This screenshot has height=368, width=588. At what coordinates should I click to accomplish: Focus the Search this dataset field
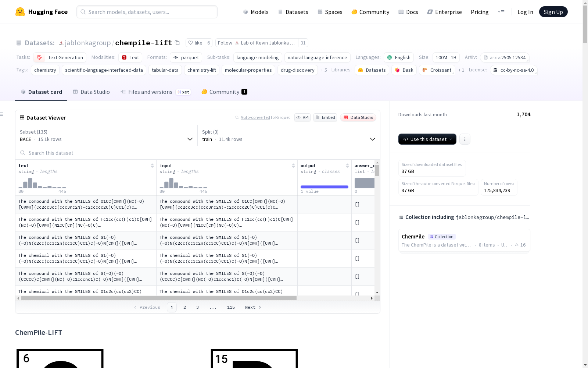pos(198,153)
